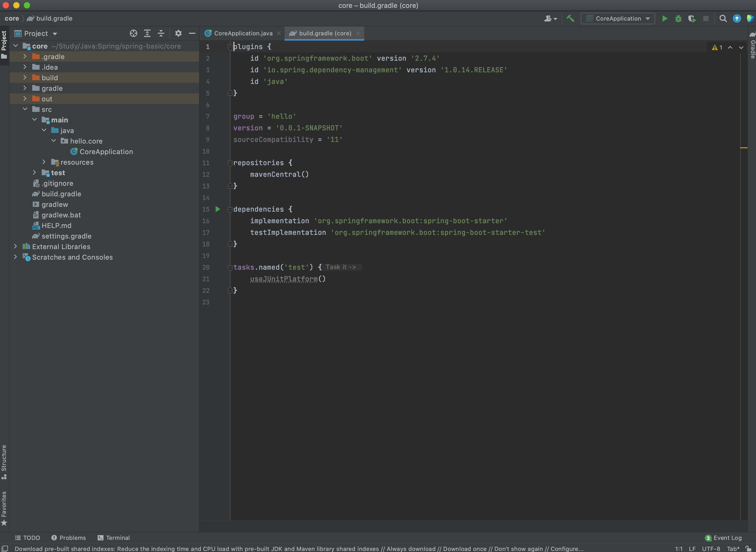Click yellow warning stripe marker on scrollbar
The image size is (756, 552).
(744, 148)
